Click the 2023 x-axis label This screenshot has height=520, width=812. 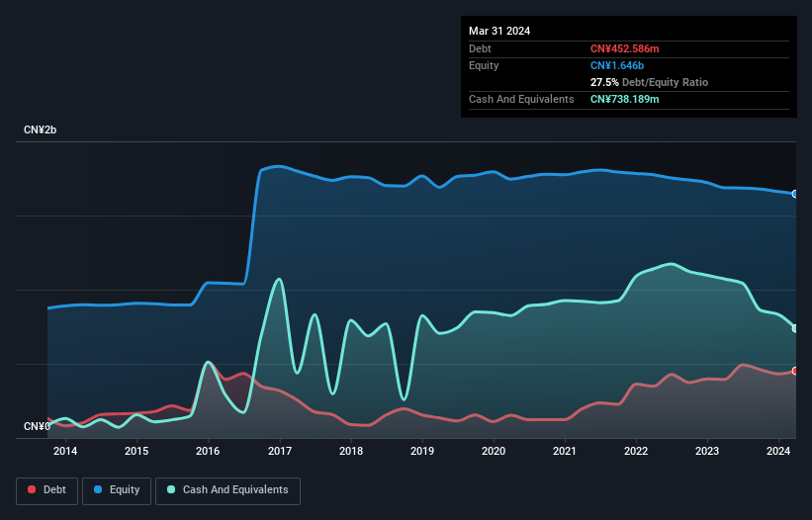tap(707, 451)
